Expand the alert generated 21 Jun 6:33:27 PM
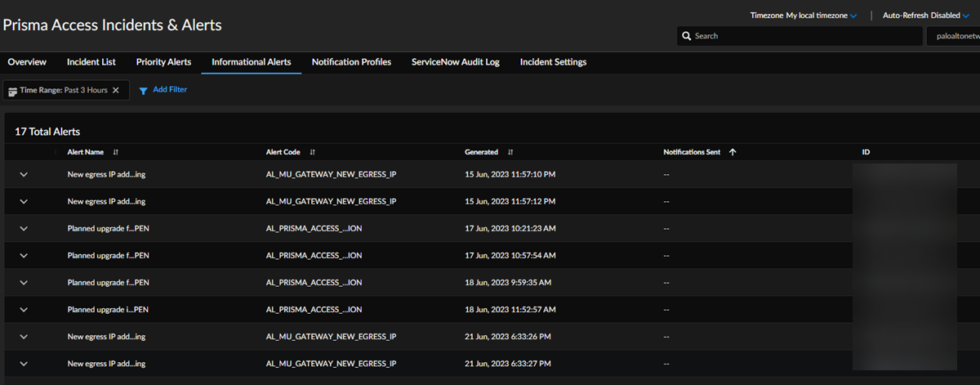 [24, 364]
